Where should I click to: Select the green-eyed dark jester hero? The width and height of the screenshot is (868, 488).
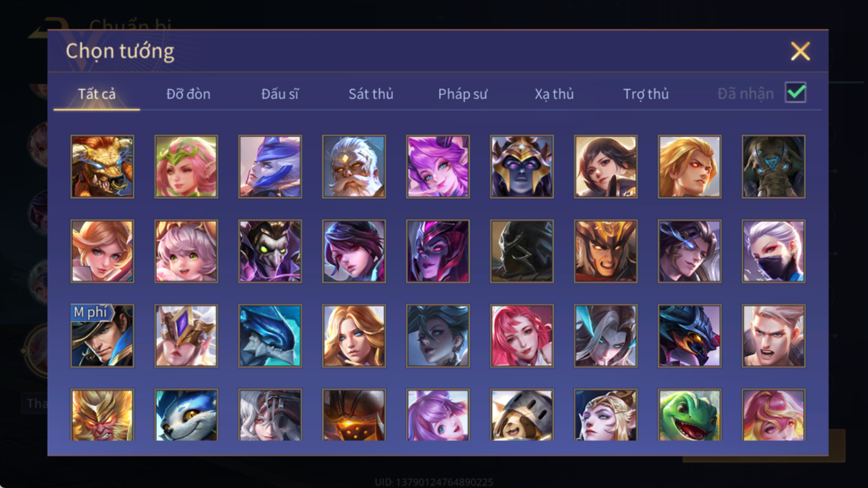point(270,251)
